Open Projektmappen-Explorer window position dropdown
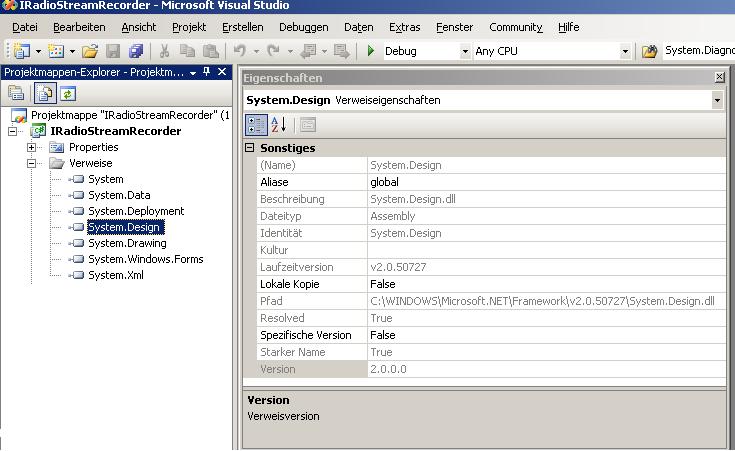Viewport: 735px width, 451px height. [193, 73]
